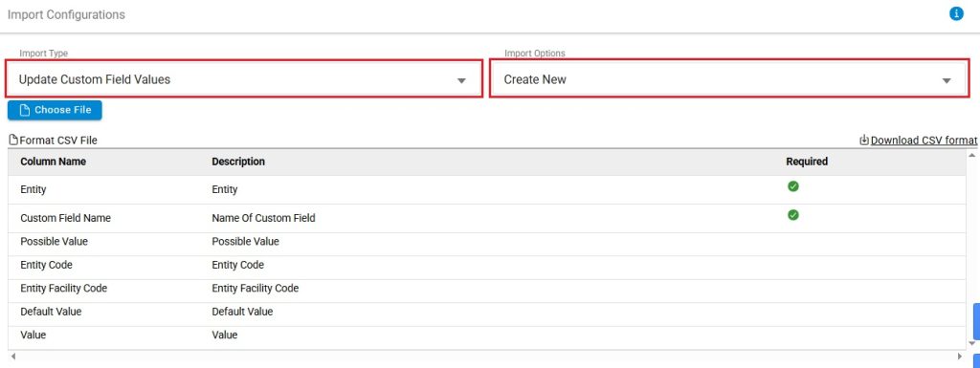This screenshot has width=980, height=368.
Task: Click the table scroll down arrow
Action: [x=972, y=343]
